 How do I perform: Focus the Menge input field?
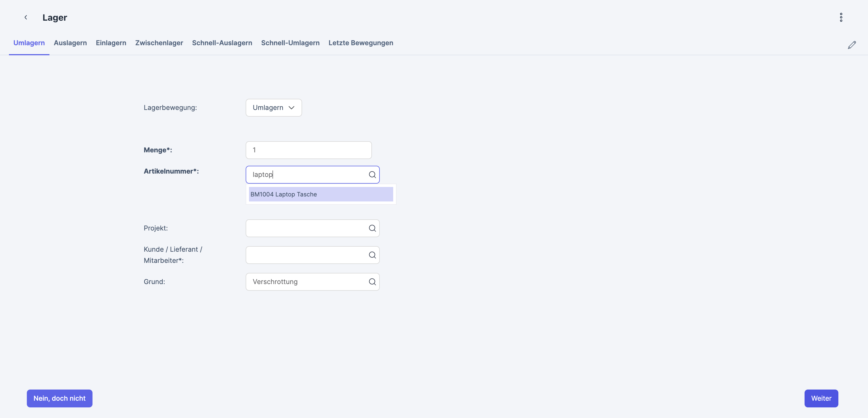[x=308, y=150]
